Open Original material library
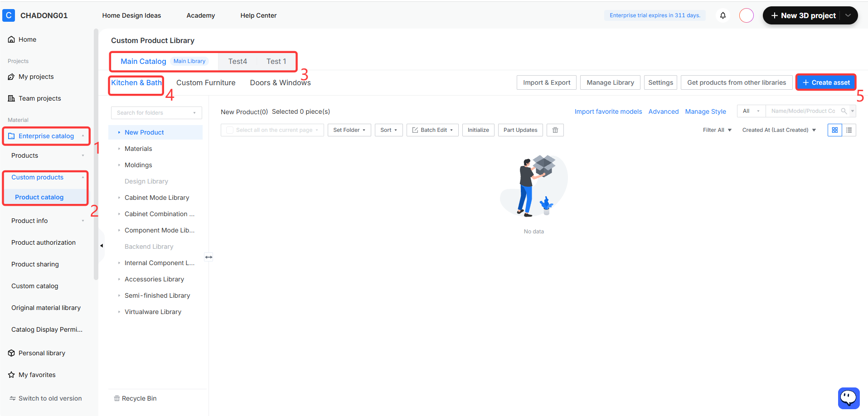 click(x=46, y=308)
